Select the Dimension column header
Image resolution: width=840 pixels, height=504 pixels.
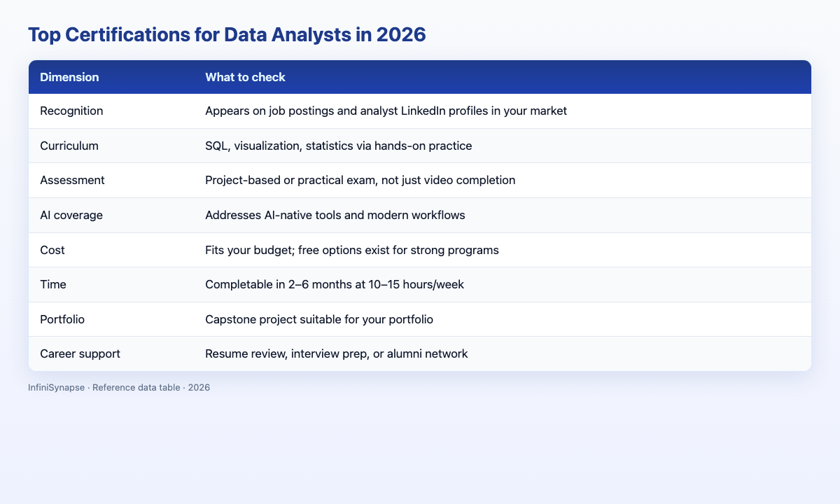(x=69, y=77)
